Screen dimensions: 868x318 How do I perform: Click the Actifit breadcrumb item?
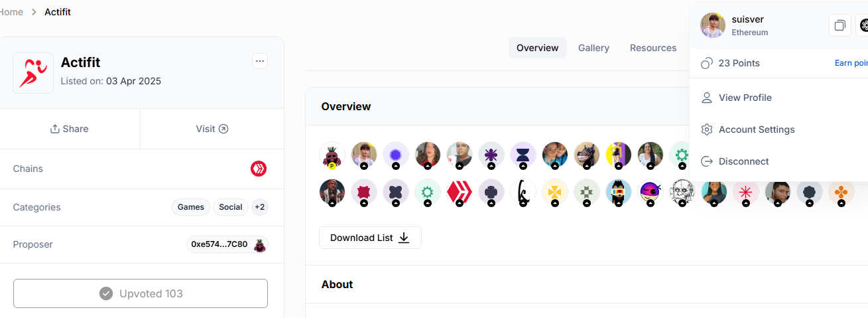pyautogui.click(x=58, y=12)
